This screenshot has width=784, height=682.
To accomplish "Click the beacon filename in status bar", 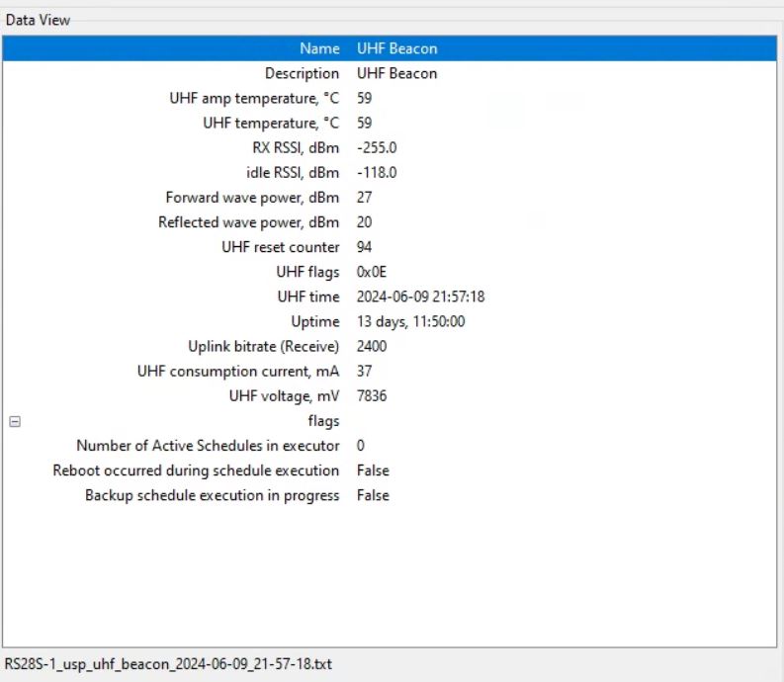I will click(168, 664).
